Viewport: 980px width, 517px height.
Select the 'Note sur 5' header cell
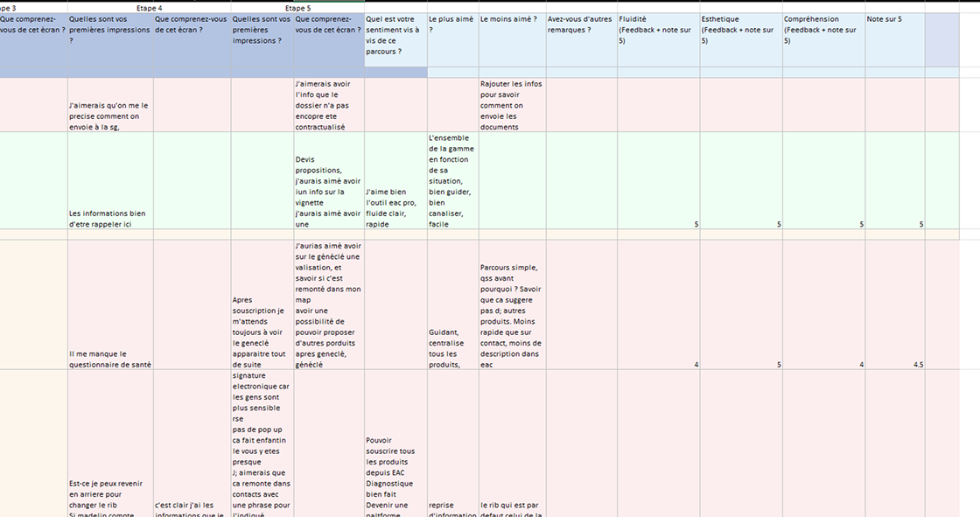(895, 40)
